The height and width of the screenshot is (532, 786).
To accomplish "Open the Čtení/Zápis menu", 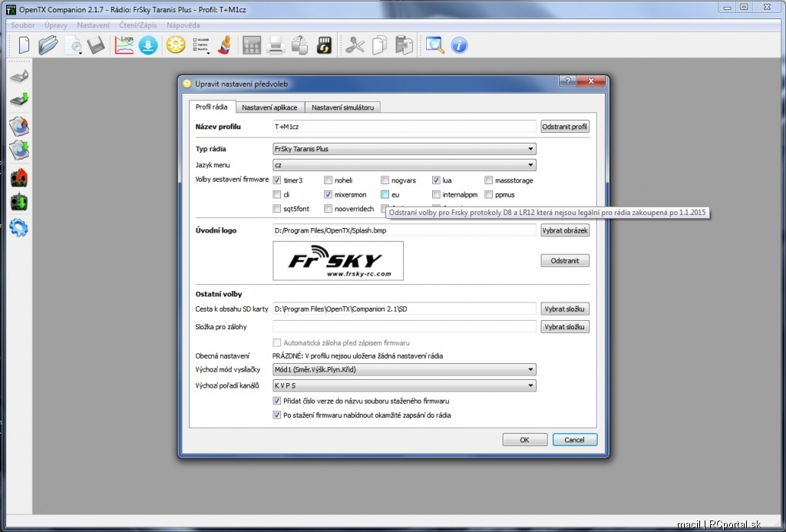I will point(138,25).
